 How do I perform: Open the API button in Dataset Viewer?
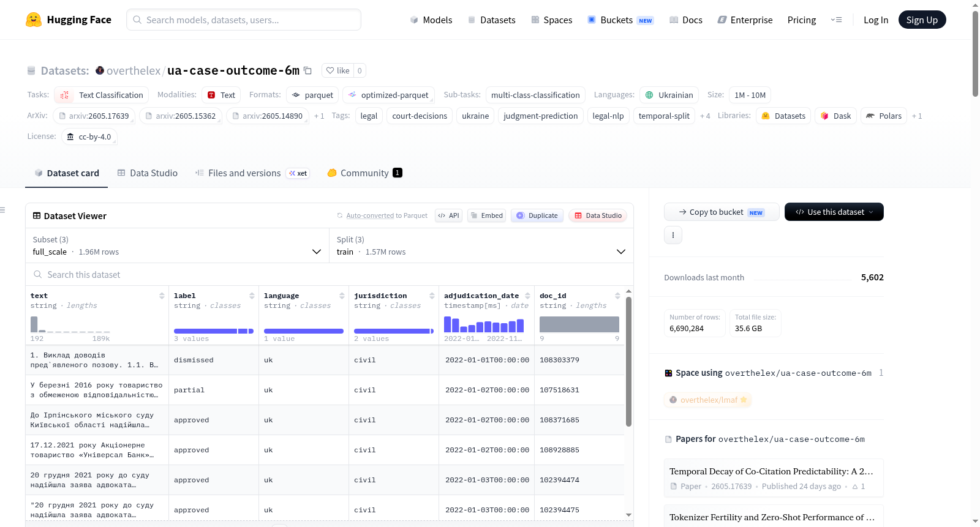449,215
